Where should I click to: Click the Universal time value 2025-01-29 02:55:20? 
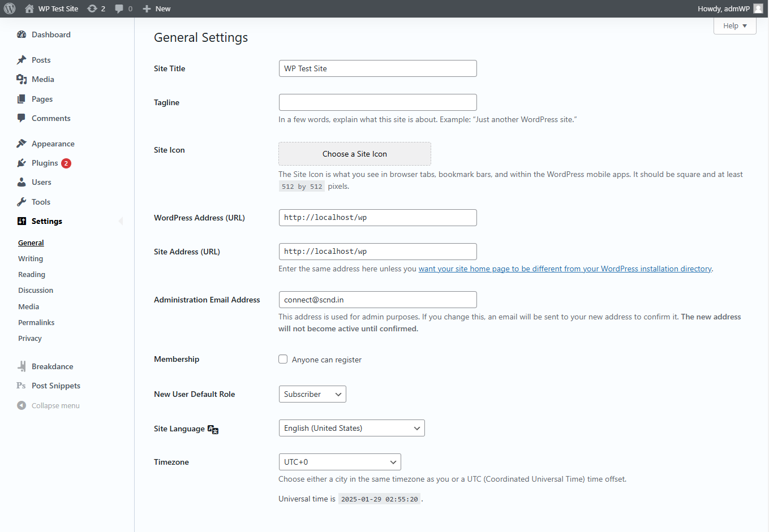(x=380, y=499)
